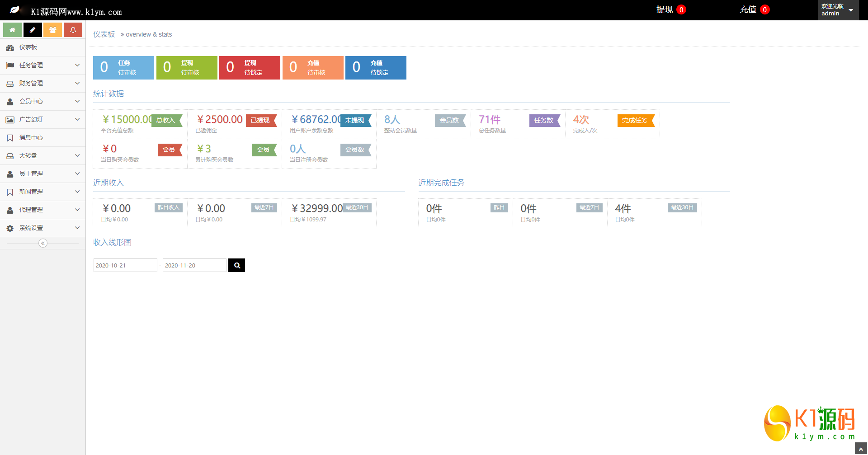The height and width of the screenshot is (455, 868).
Task: Open the 会员中心 menu item
Action: tap(42, 101)
